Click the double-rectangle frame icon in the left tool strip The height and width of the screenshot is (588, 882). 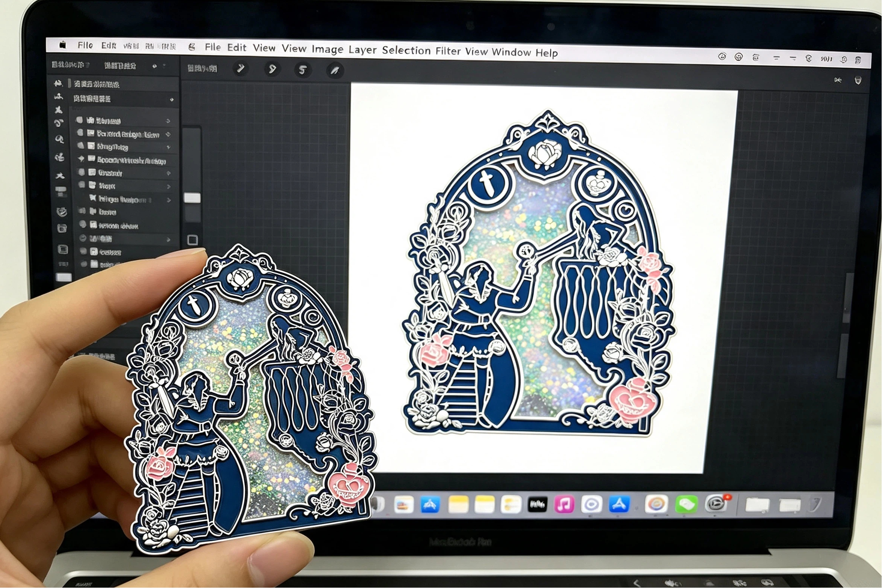click(63, 249)
